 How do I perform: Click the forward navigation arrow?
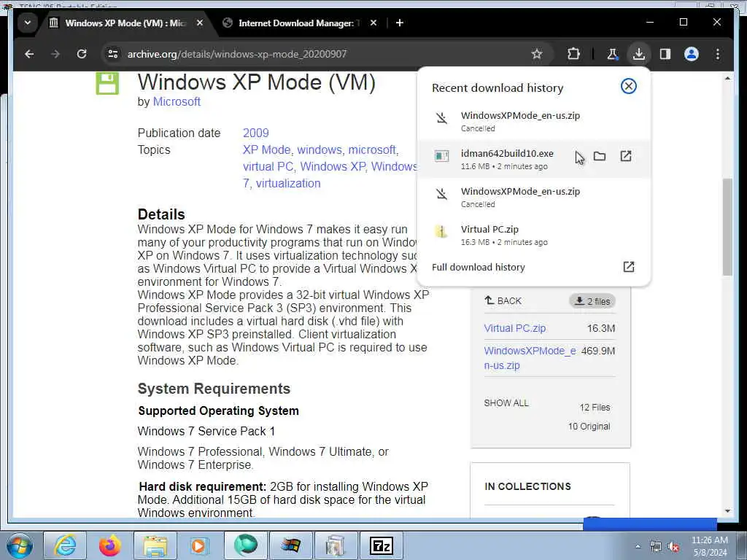point(55,54)
